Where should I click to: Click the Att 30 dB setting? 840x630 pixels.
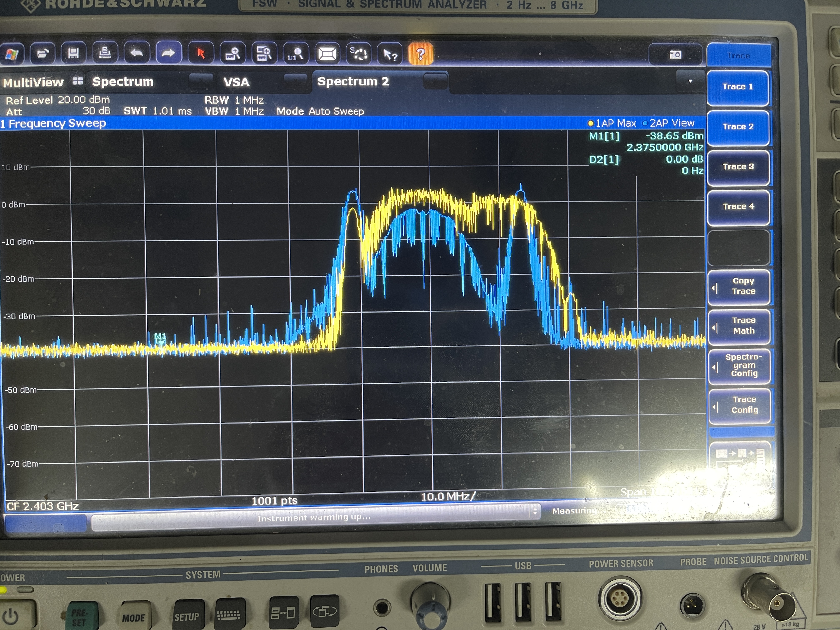(x=58, y=111)
